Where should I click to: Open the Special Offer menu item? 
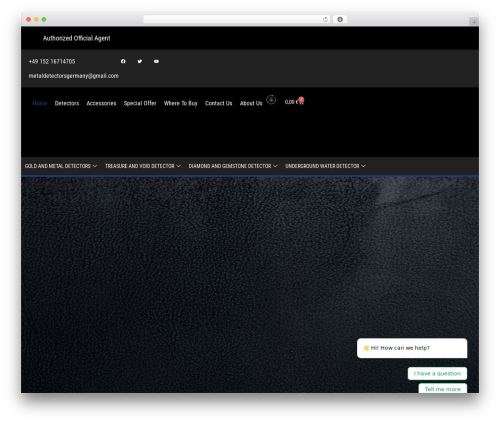tap(140, 103)
